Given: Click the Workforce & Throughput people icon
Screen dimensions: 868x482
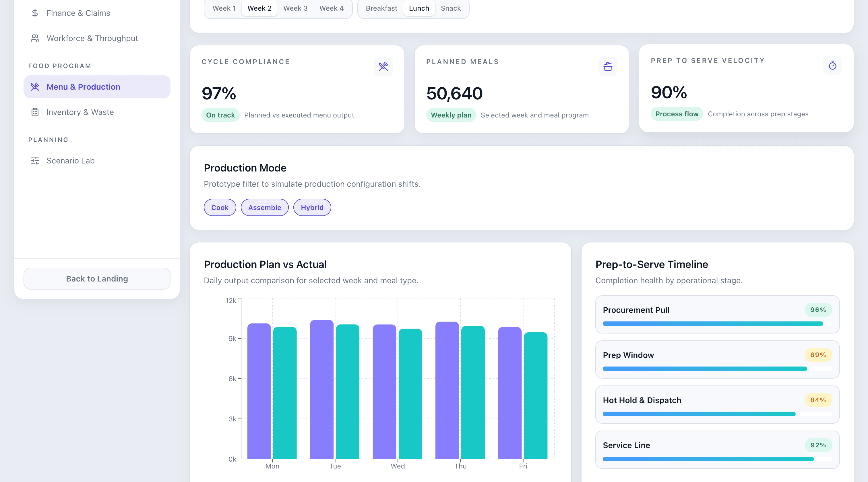Looking at the screenshot, I should click(x=35, y=38).
